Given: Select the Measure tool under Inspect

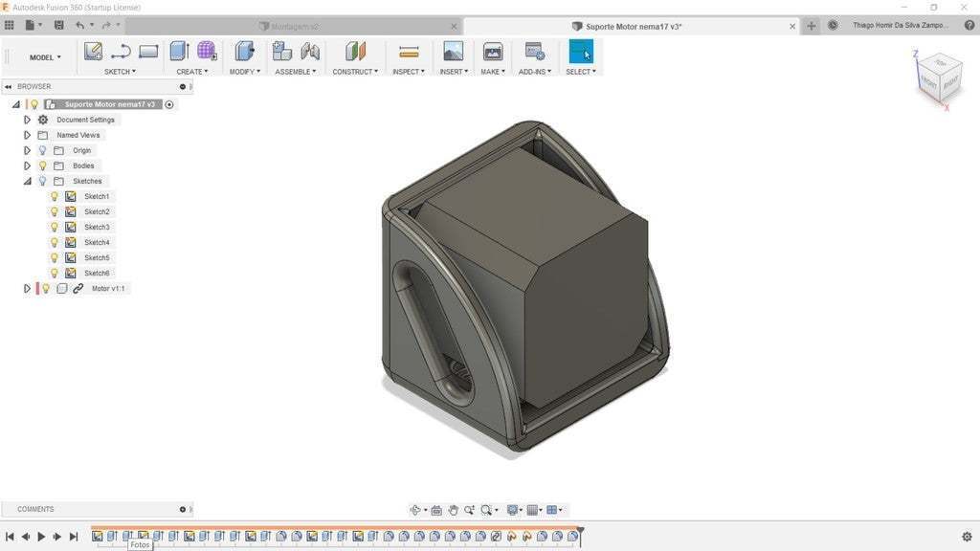Looking at the screenshot, I should pyautogui.click(x=408, y=50).
